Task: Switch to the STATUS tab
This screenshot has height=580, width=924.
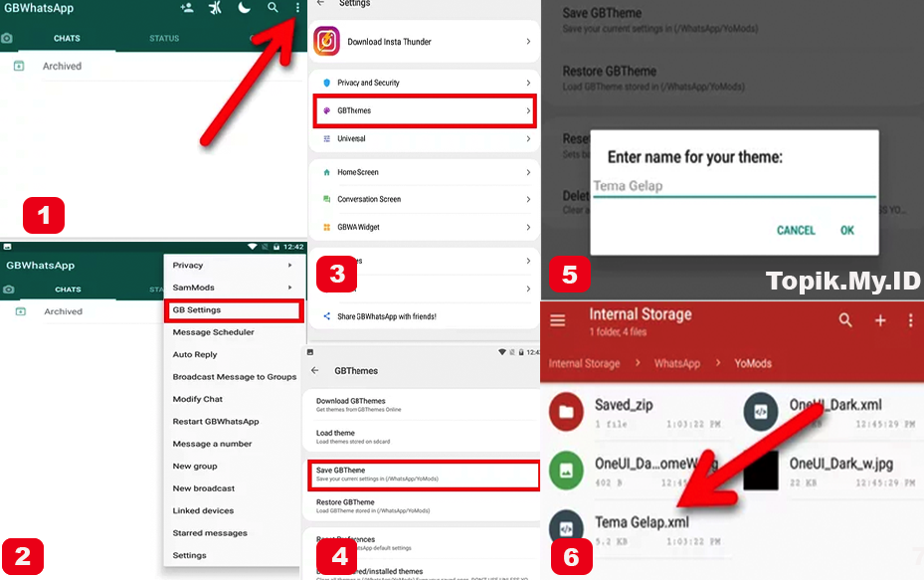Action: 164,39
